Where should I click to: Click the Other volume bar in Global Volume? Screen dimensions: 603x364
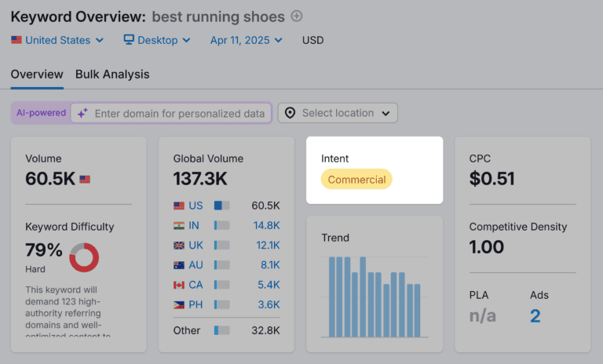click(222, 330)
